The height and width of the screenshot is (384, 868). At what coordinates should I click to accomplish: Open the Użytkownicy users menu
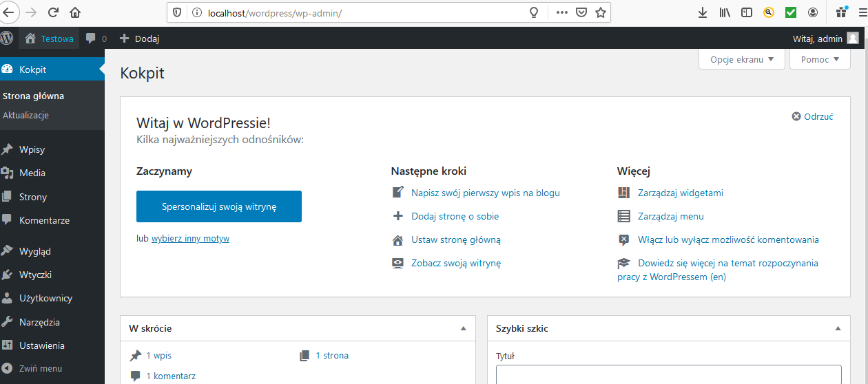52,298
